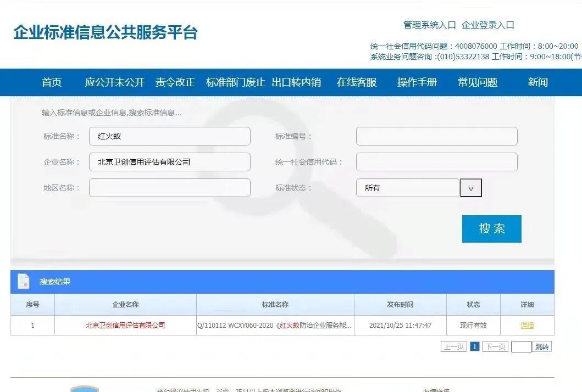Viewport: 582px width, 392px height.
Task: Open the 标准状态 dropdown showing 所有
Action: (408, 188)
